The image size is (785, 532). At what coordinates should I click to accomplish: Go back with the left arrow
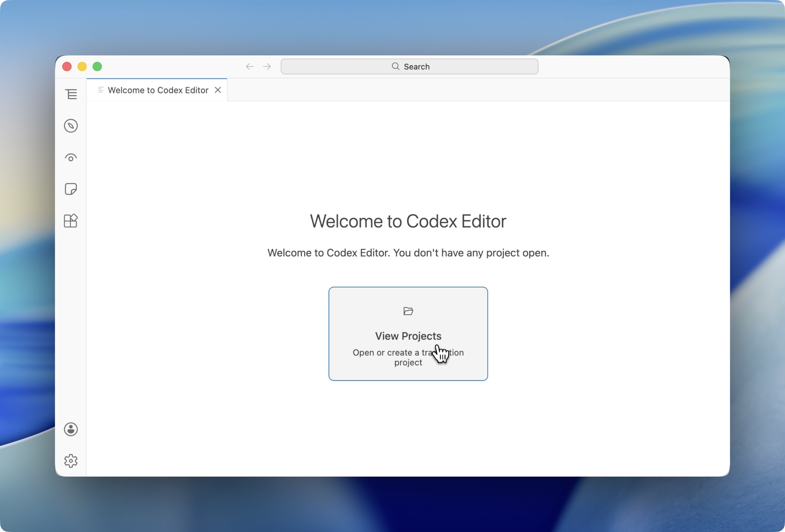(250, 66)
